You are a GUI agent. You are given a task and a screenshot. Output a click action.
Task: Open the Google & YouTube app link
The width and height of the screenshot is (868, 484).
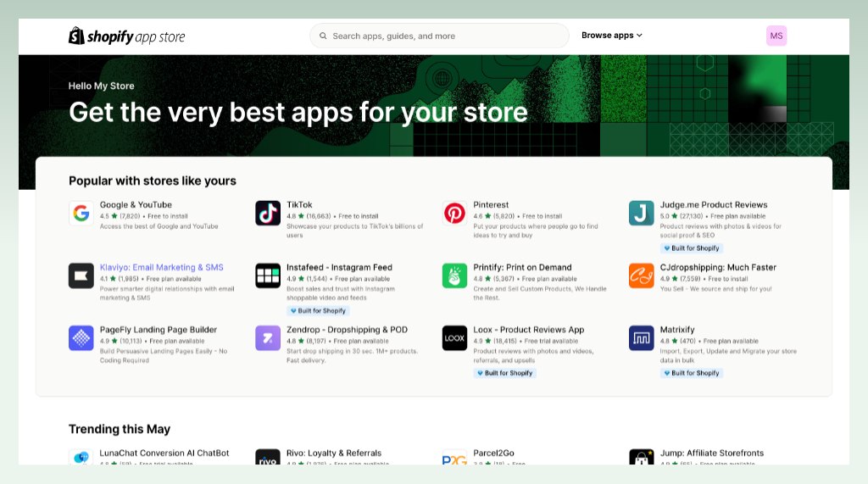point(136,205)
